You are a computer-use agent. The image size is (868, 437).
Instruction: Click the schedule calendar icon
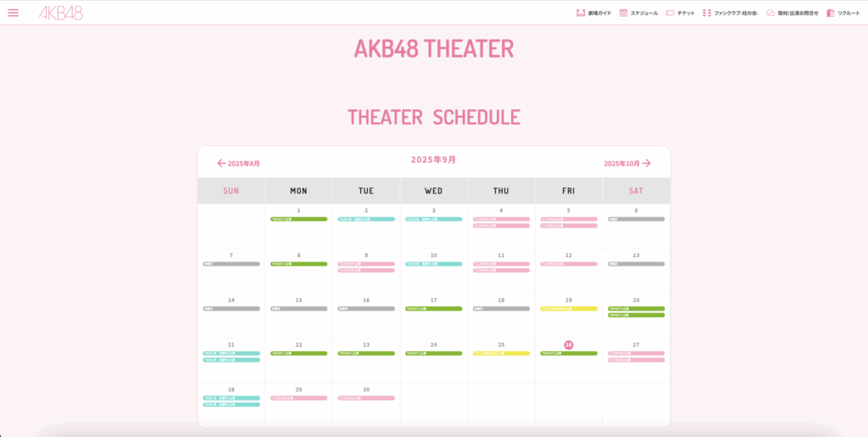tap(624, 13)
